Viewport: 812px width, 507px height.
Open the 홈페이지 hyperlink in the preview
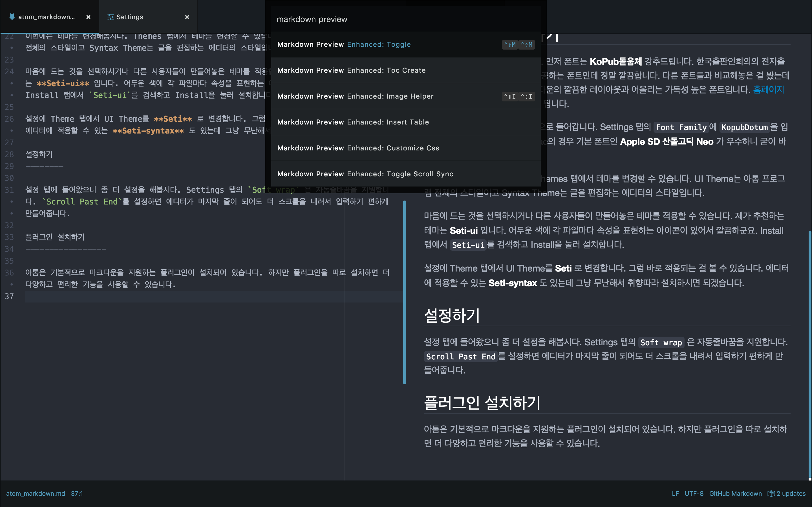(x=769, y=90)
